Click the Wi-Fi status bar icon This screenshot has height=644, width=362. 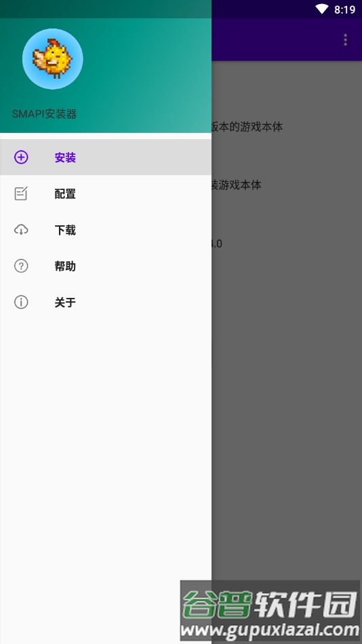click(x=322, y=9)
